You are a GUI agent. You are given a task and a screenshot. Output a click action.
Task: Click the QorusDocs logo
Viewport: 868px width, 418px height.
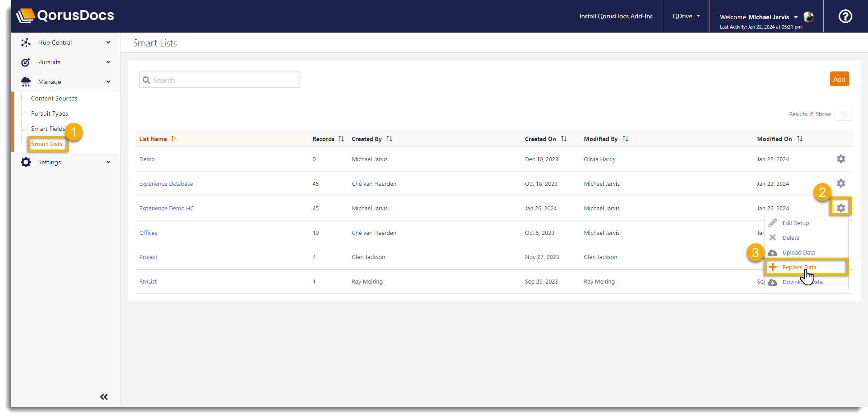tap(65, 15)
